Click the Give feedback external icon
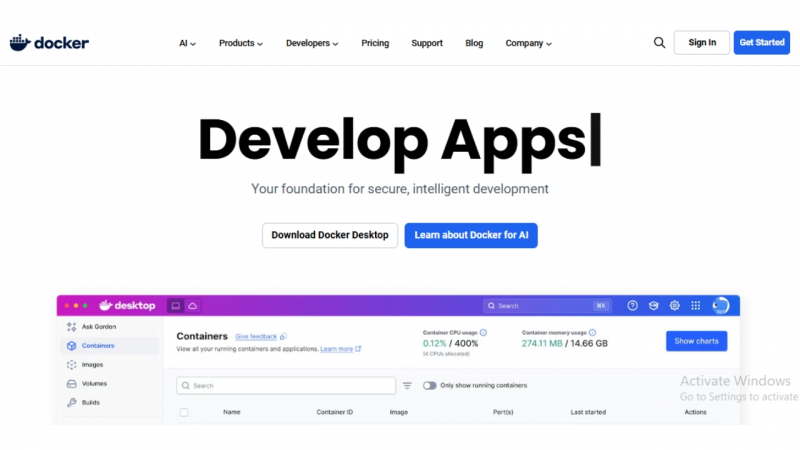Image resolution: width=800 pixels, height=450 pixels. pos(283,336)
